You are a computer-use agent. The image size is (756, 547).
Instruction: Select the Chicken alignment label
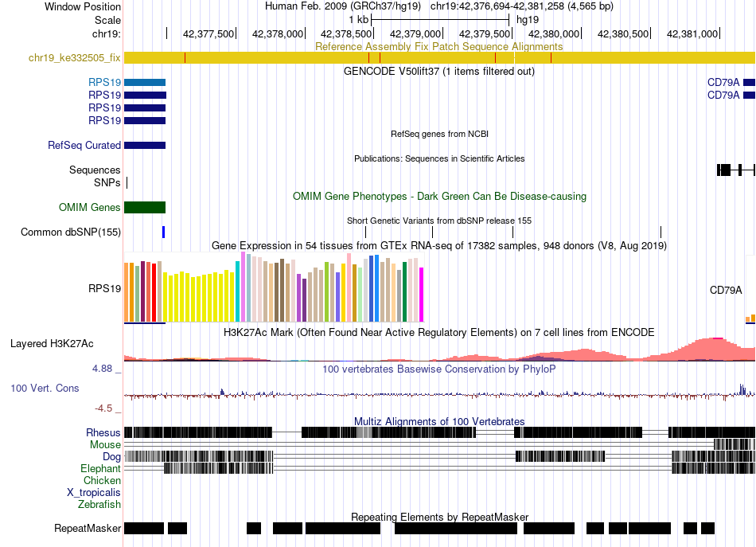coord(102,480)
